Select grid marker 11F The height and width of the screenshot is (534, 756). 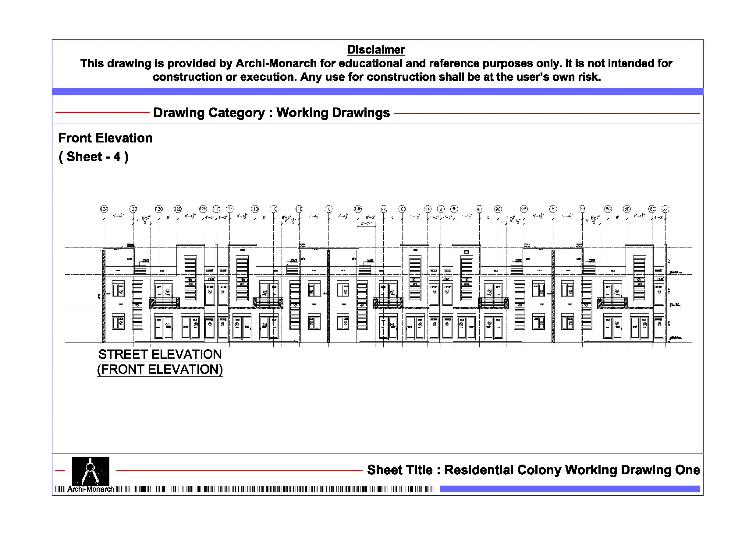(216, 209)
